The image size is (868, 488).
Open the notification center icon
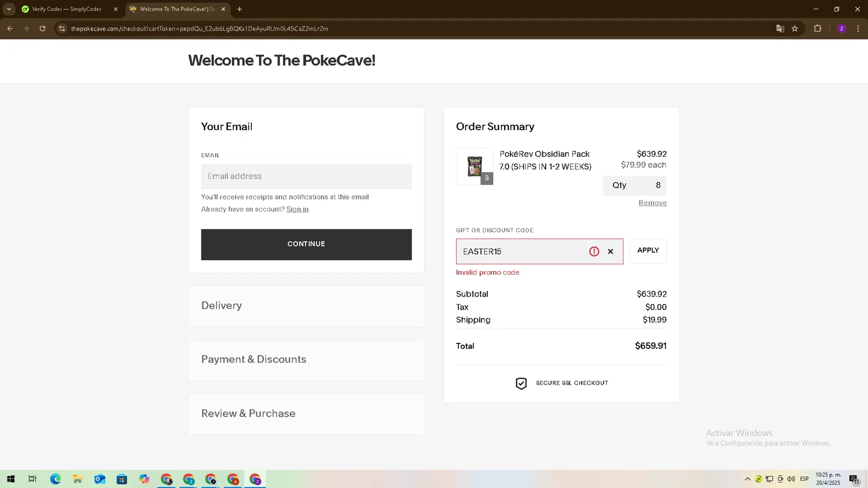[x=854, y=479]
